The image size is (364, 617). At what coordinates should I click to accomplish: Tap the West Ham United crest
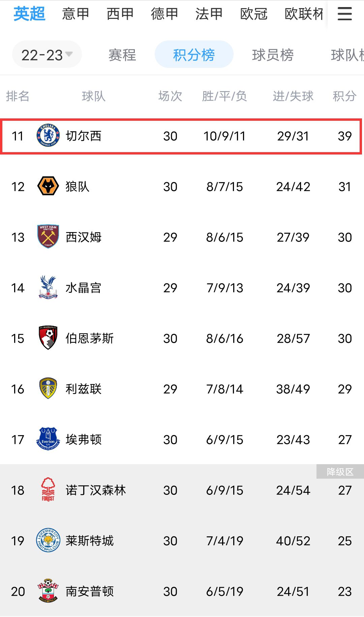pos(48,237)
